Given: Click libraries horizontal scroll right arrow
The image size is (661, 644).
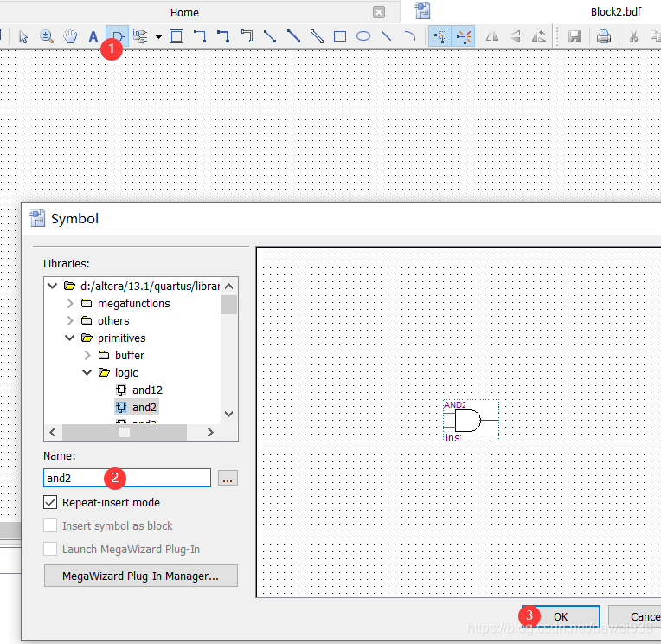Looking at the screenshot, I should coord(210,432).
